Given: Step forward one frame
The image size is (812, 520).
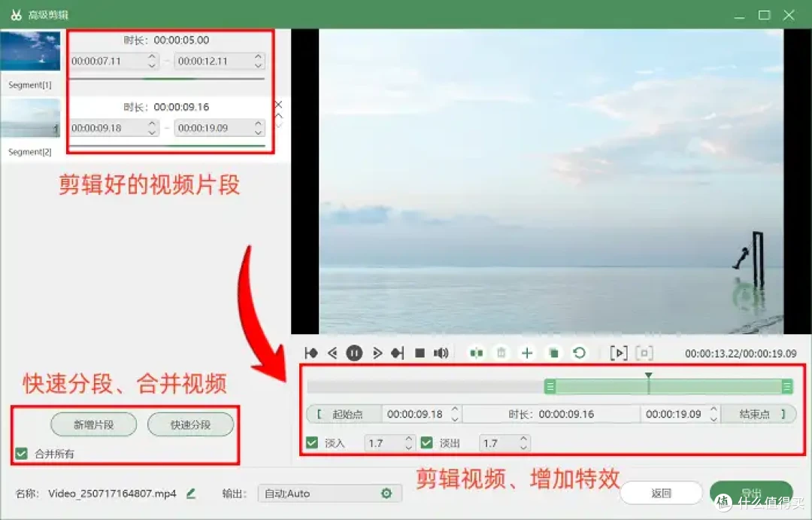Looking at the screenshot, I should [377, 353].
